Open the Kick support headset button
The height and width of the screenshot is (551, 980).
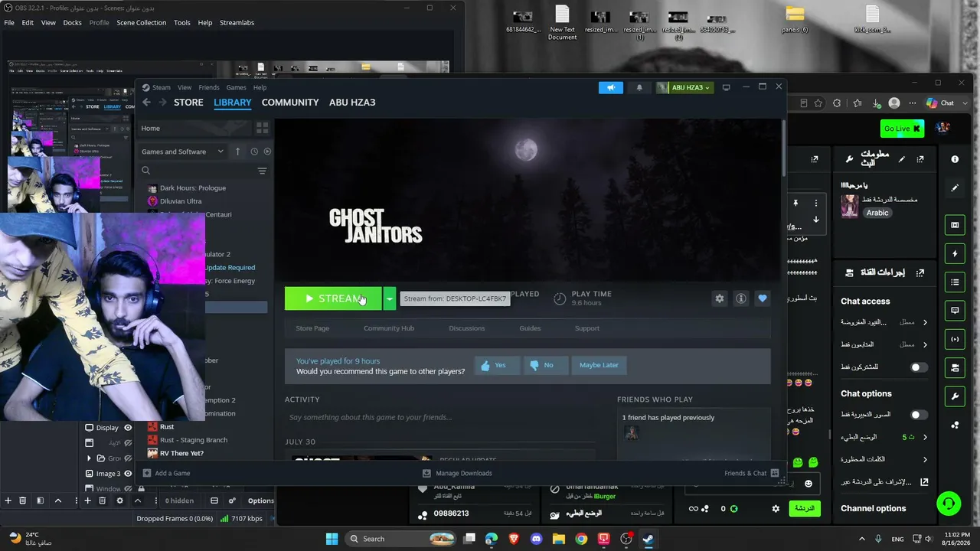(949, 504)
